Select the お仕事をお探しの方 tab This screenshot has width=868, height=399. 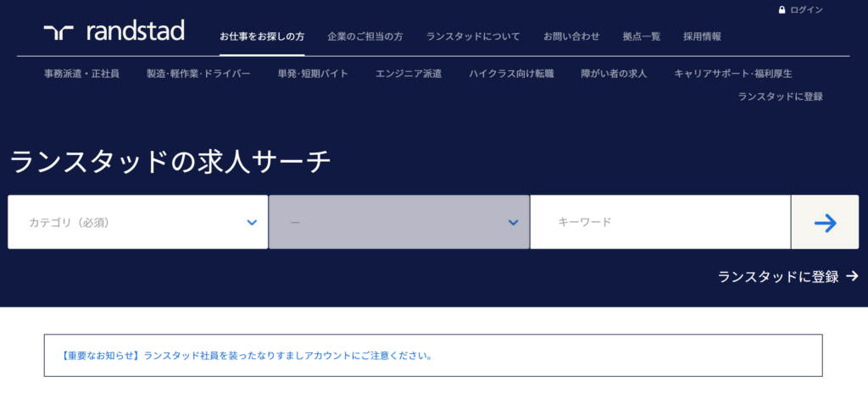[x=262, y=36]
